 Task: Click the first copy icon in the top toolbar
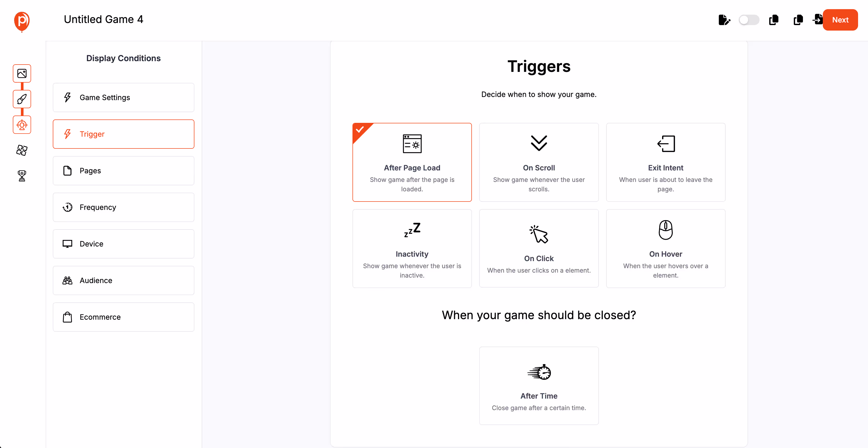pyautogui.click(x=774, y=20)
